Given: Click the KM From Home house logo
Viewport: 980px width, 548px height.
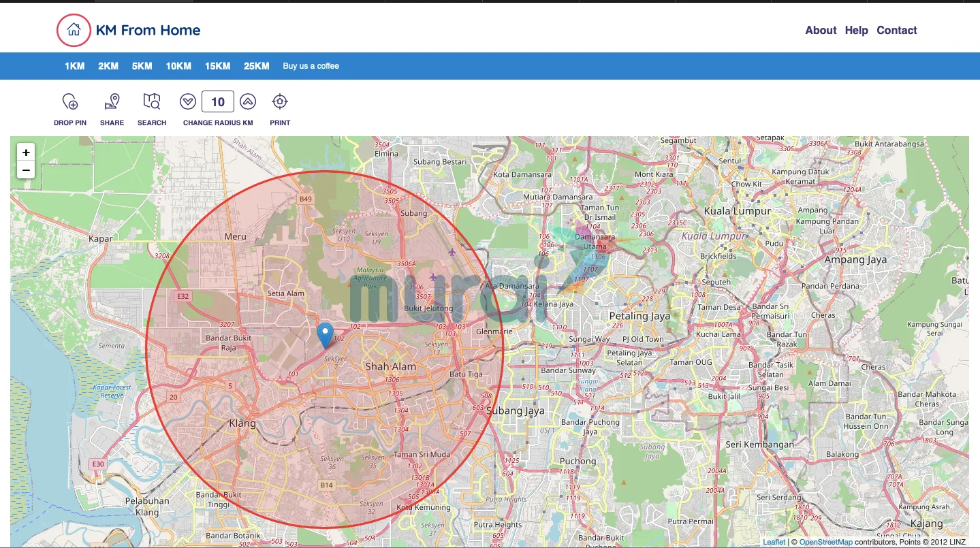Looking at the screenshot, I should 74,30.
